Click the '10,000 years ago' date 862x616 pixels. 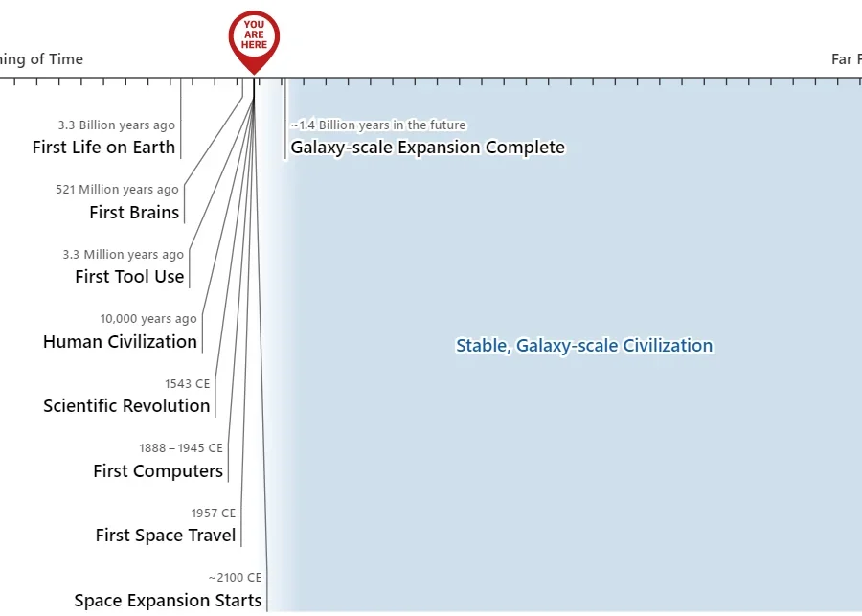(x=148, y=319)
